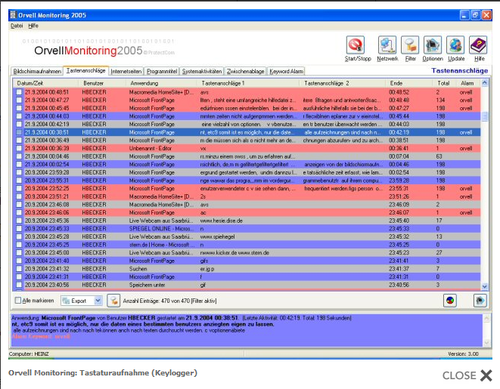
Task: Select the Suchen row at 23:41:32
Action: [247, 269]
